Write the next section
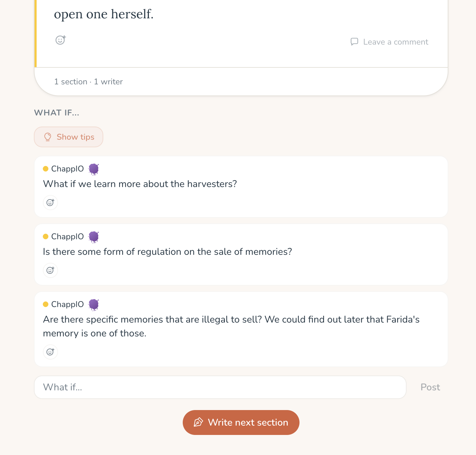The height and width of the screenshot is (455, 476). tap(241, 423)
